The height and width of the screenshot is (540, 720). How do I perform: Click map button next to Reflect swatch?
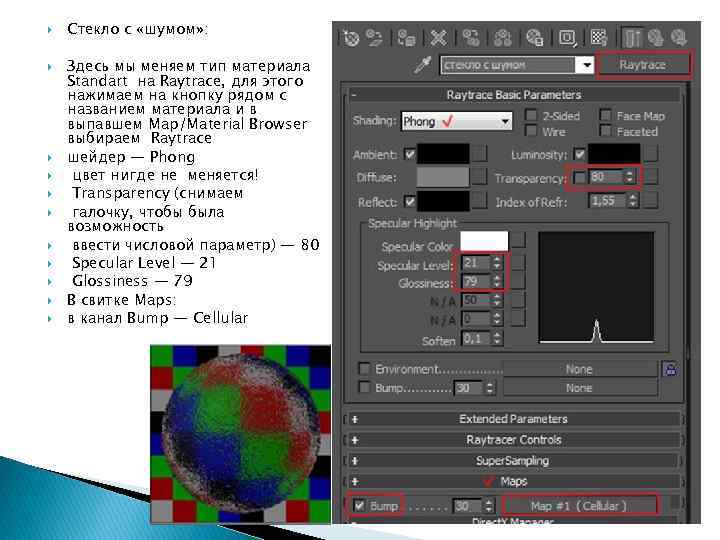coord(479,201)
